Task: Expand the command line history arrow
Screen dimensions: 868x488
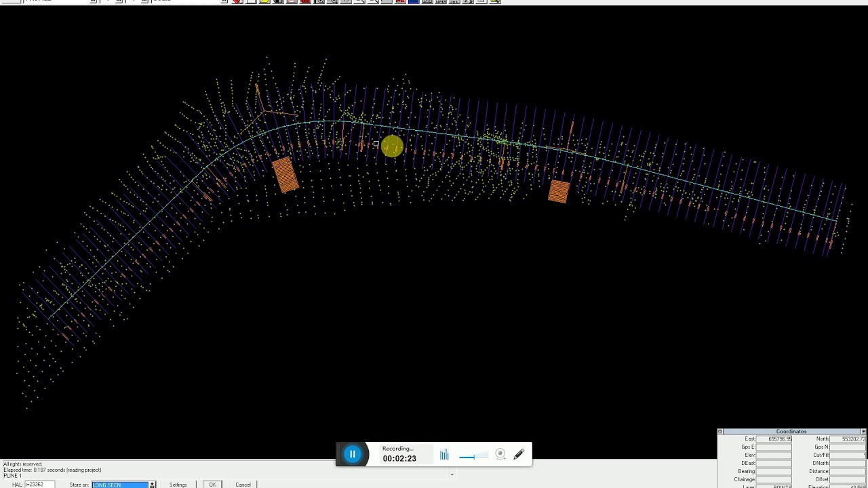Action: click(x=452, y=474)
